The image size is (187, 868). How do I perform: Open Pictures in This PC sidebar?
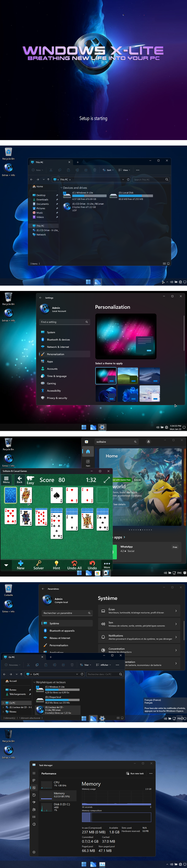point(40,208)
